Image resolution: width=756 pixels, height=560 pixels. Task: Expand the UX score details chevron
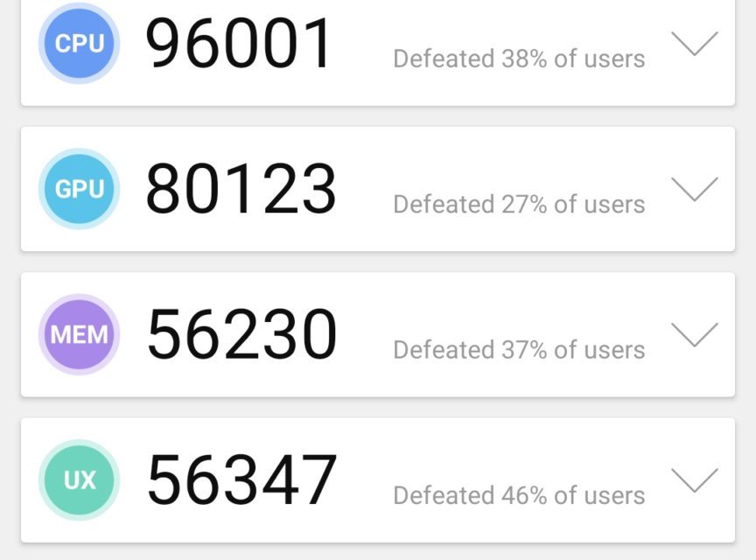click(x=694, y=479)
